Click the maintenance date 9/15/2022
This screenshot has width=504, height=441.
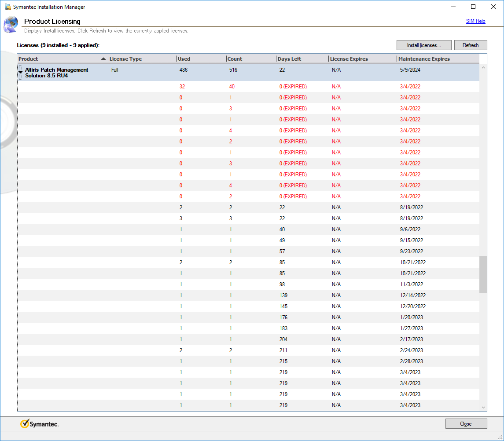coord(412,241)
